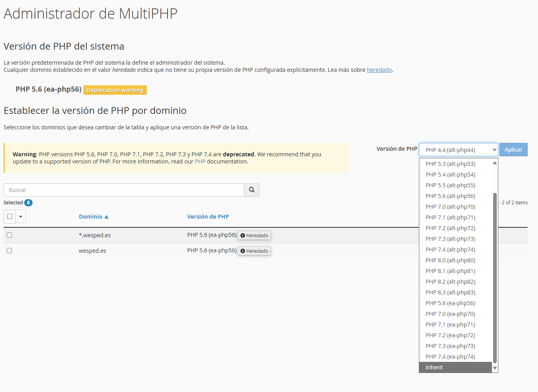The width and height of the screenshot is (538, 392).
Task: Tick the checkbox for *.wesped.es
Action: click(x=10, y=235)
